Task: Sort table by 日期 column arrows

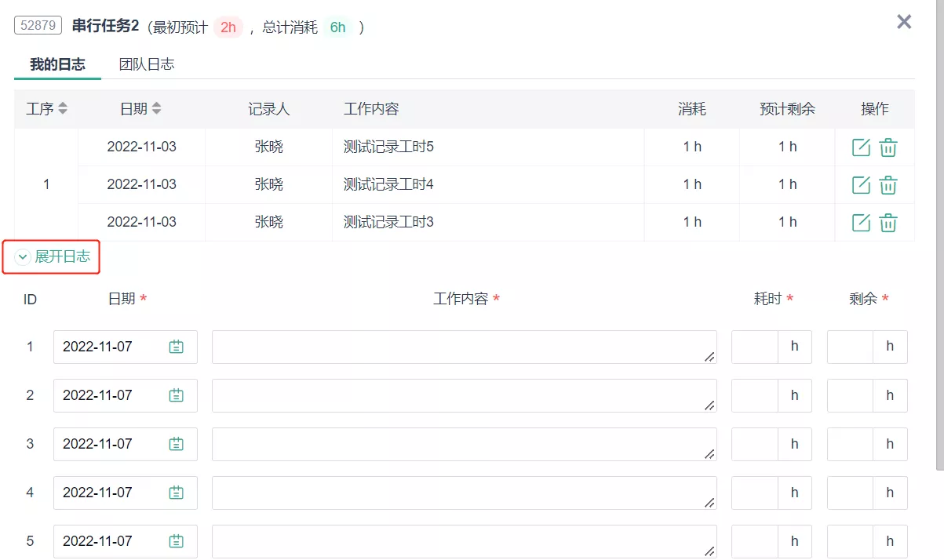Action: click(x=156, y=109)
